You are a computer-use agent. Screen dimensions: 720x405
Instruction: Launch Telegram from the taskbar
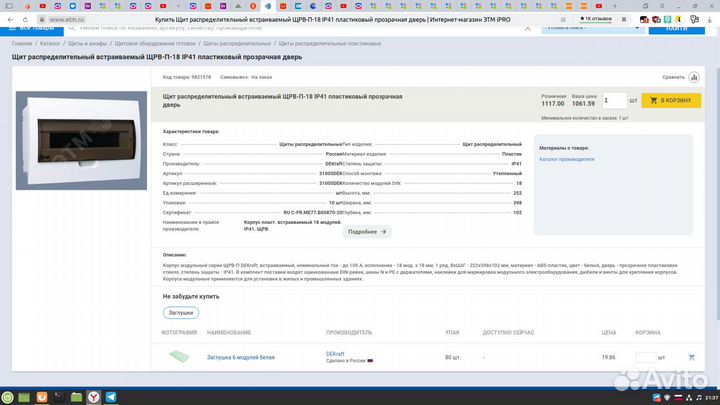click(111, 397)
